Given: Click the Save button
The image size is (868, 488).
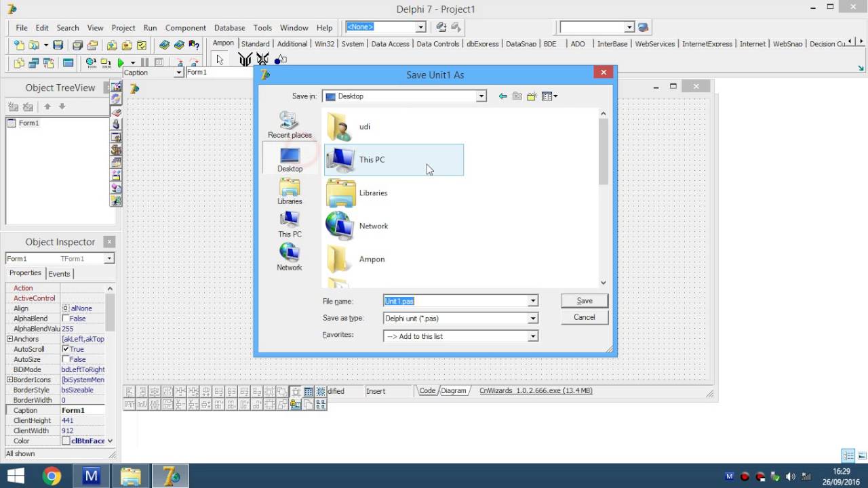Looking at the screenshot, I should coord(584,301).
